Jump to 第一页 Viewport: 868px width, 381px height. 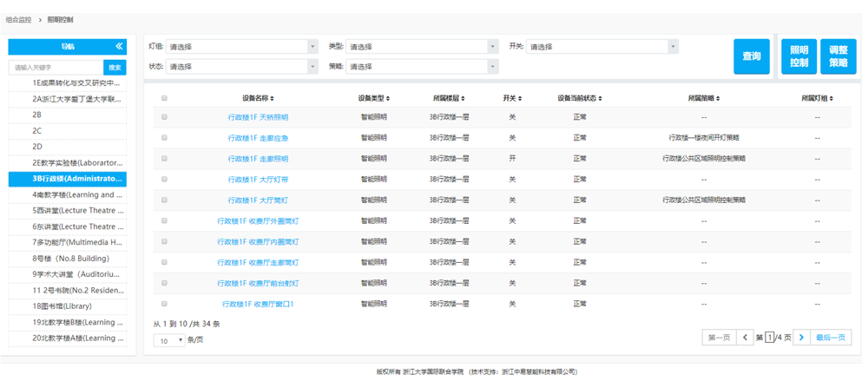719,338
